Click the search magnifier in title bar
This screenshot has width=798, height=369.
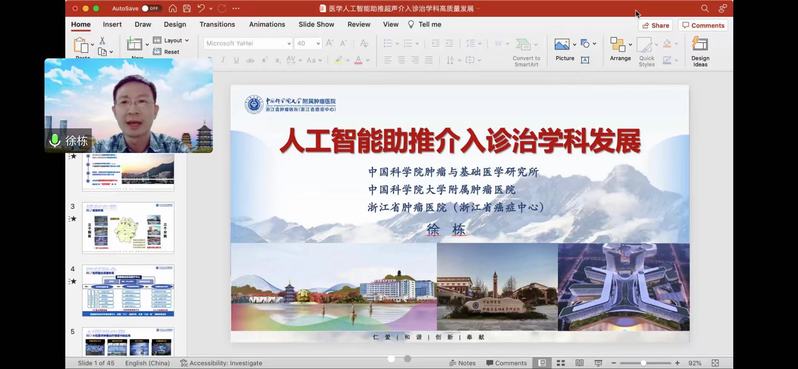(x=704, y=8)
